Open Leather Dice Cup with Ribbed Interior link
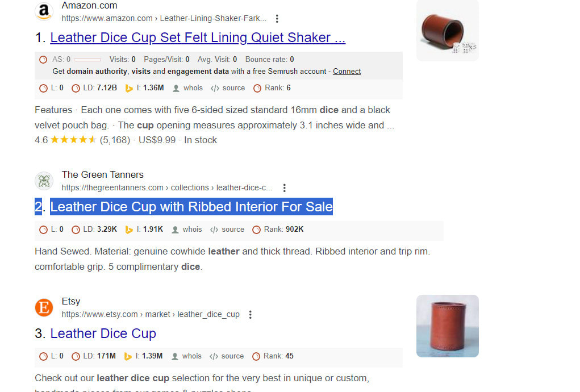 [191, 207]
